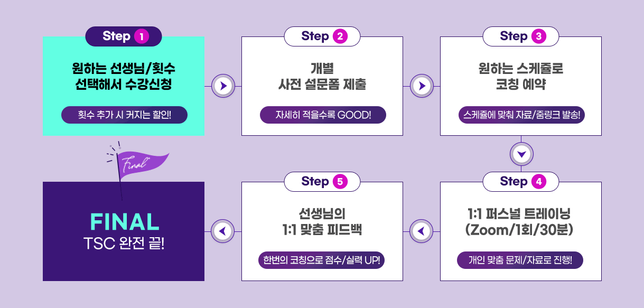The image size is (644, 308).
Task: Click the '원하는 스케줄로 코칭 예약' heading
Action: click(x=520, y=76)
